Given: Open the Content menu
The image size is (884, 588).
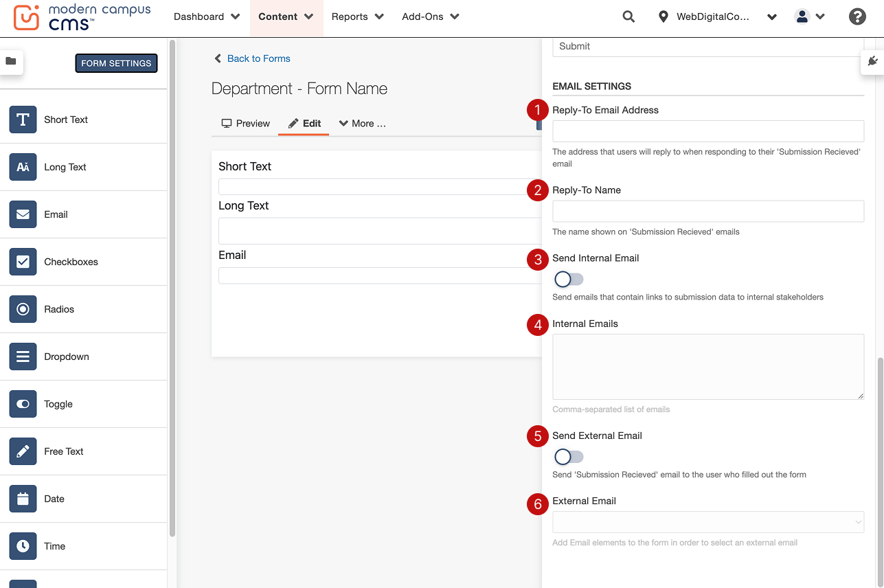Looking at the screenshot, I should pos(286,16).
